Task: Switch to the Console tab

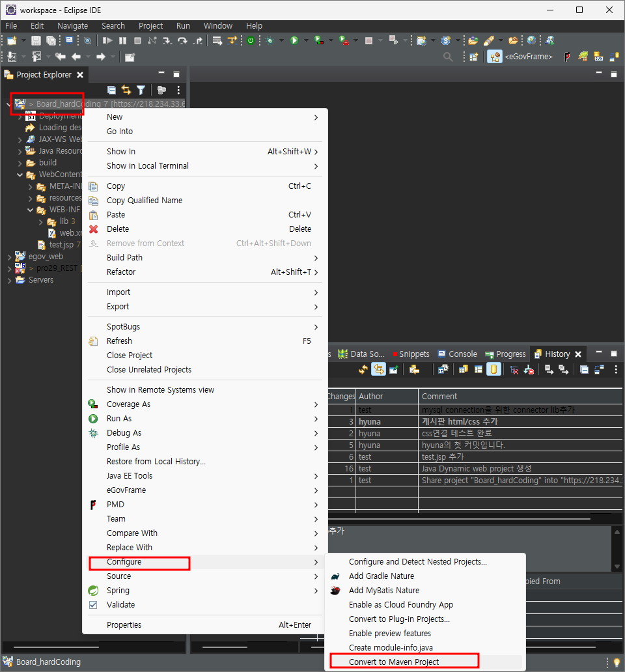Action: [458, 354]
